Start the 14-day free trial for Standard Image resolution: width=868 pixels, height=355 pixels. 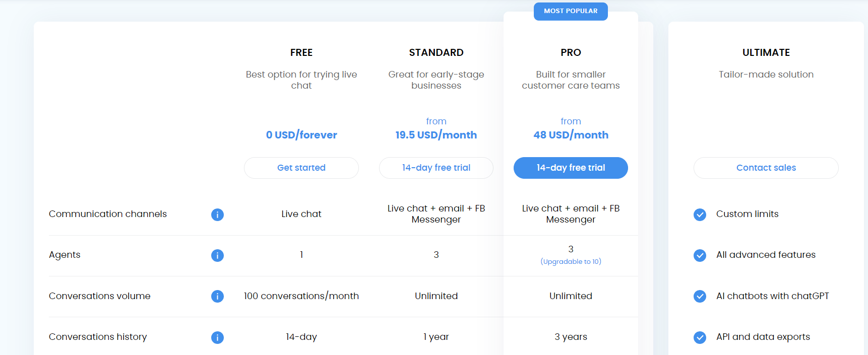coord(436,168)
